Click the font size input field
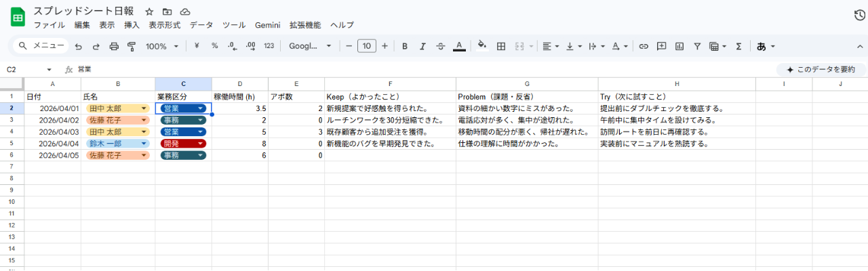The width and height of the screenshot is (868, 271). point(366,46)
